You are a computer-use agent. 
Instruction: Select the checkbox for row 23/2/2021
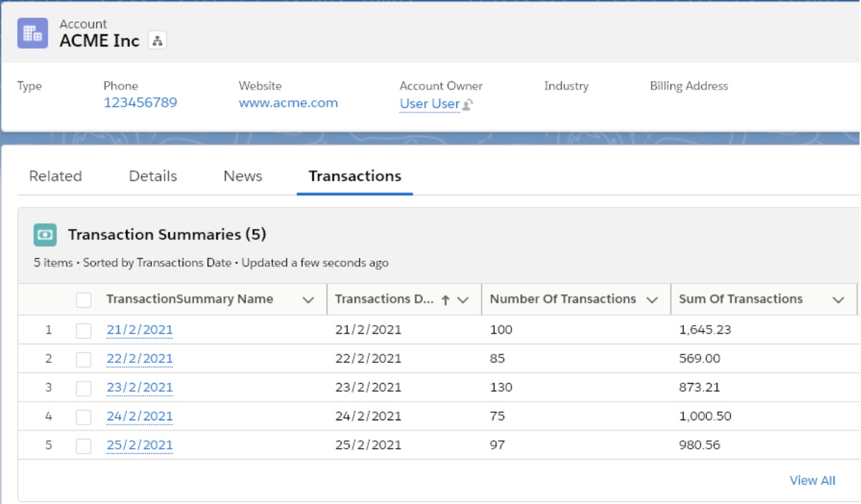[84, 388]
